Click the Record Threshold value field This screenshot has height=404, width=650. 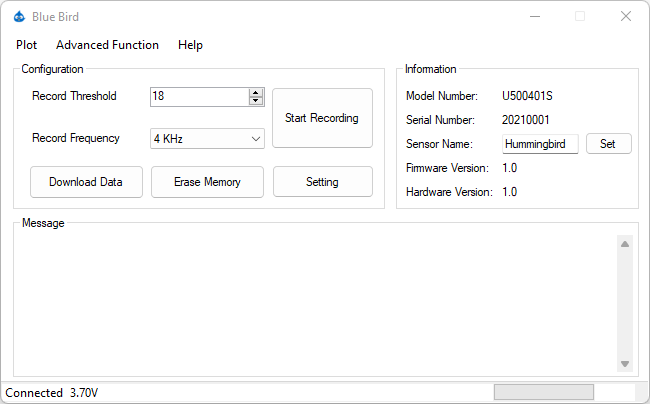point(198,97)
